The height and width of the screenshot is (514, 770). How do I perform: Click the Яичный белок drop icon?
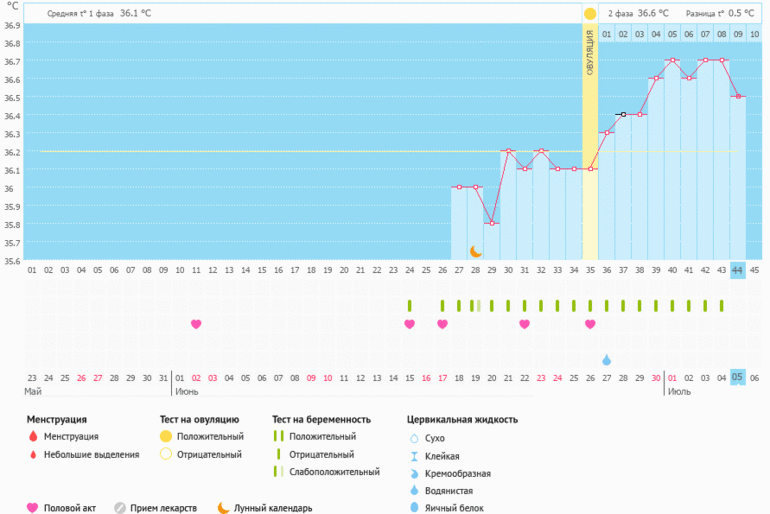(414, 508)
